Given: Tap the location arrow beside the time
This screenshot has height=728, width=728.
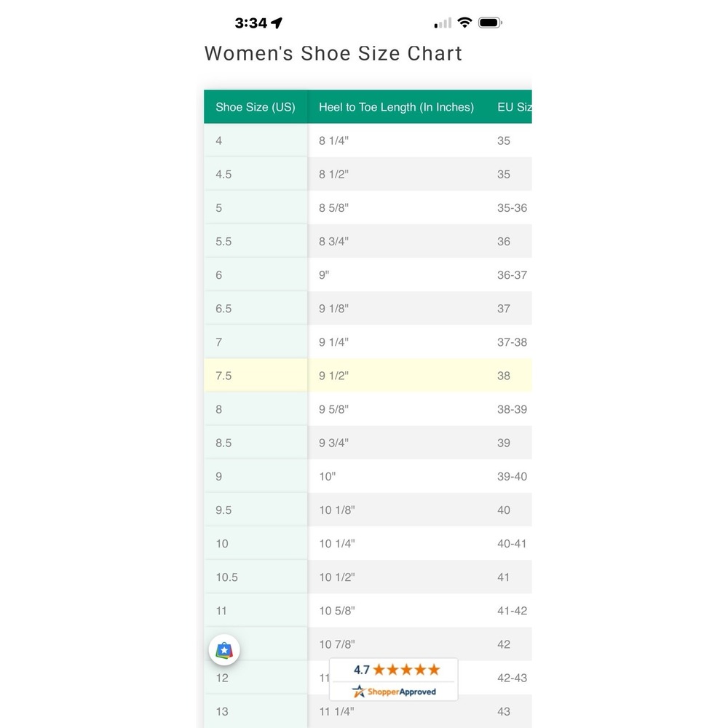Looking at the screenshot, I should pos(277,23).
